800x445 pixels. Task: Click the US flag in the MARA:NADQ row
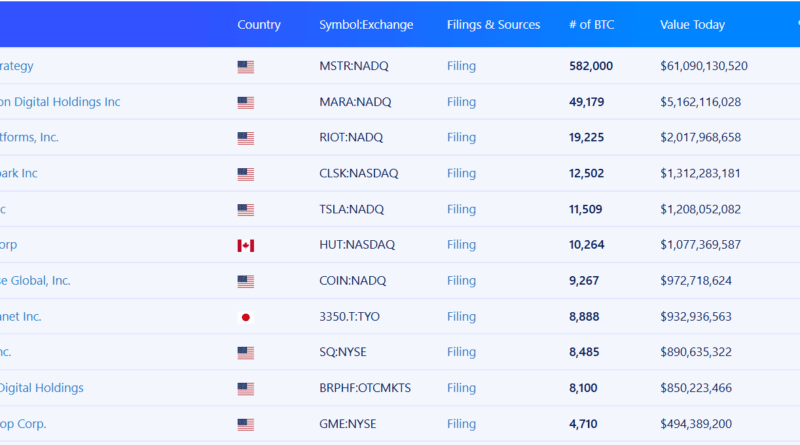[x=245, y=103]
